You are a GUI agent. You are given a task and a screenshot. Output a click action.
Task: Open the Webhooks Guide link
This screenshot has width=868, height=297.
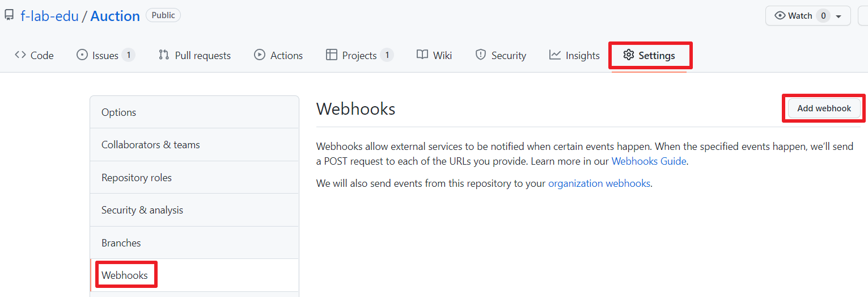(x=649, y=161)
